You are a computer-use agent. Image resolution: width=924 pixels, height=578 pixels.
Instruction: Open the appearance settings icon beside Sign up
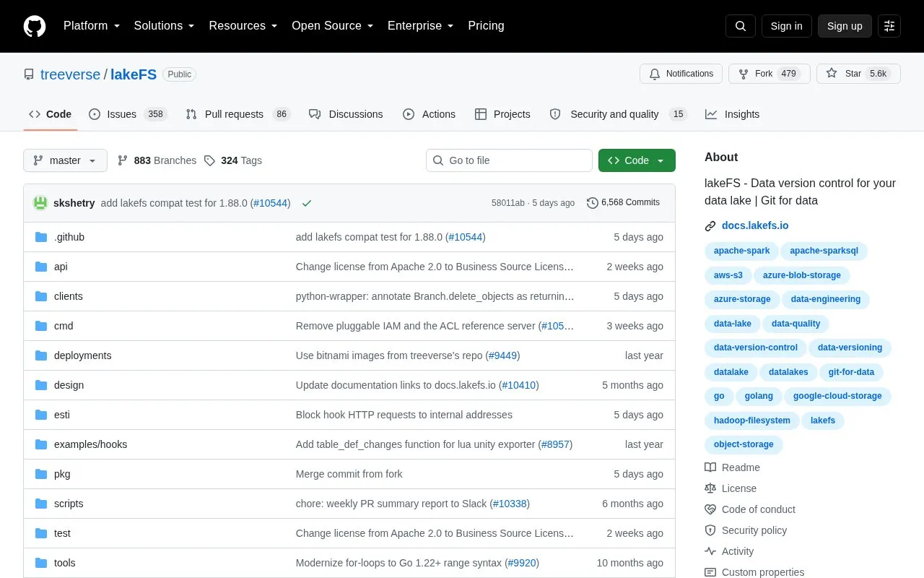[x=889, y=26]
